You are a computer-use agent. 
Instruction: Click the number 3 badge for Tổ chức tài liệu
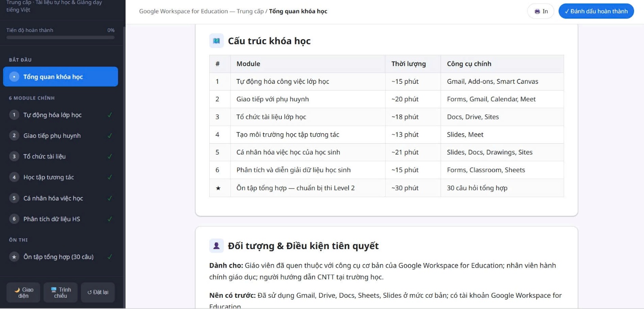click(14, 156)
